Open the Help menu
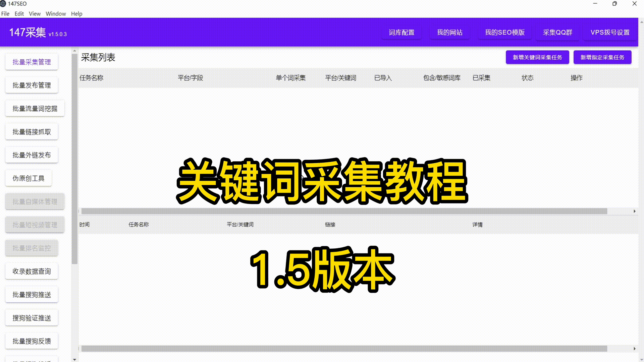The image size is (644, 362). coord(76,14)
